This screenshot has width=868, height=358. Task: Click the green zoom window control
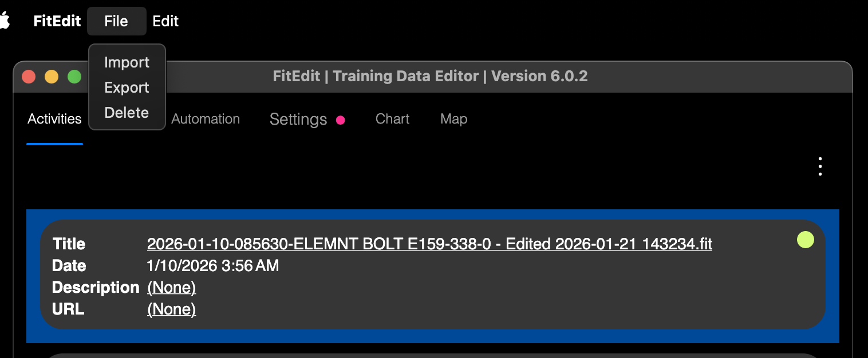(74, 76)
